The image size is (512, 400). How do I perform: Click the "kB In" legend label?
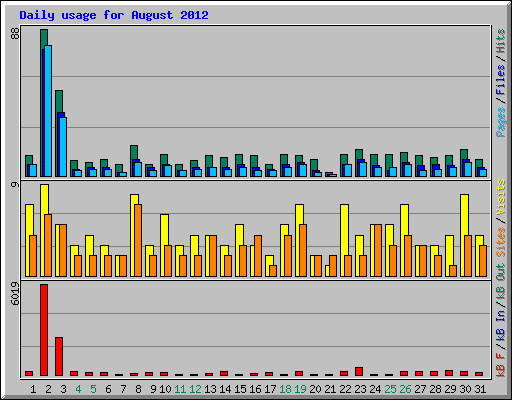tap(501, 325)
